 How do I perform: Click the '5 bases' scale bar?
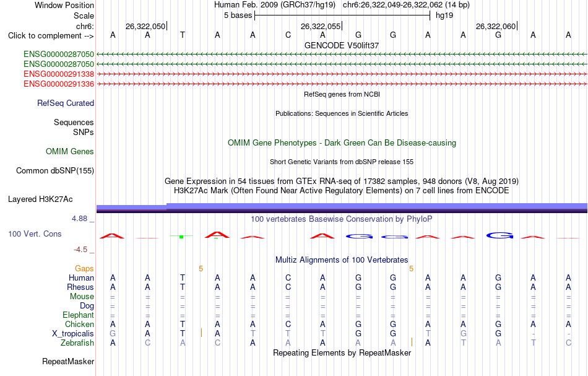tap(342, 15)
